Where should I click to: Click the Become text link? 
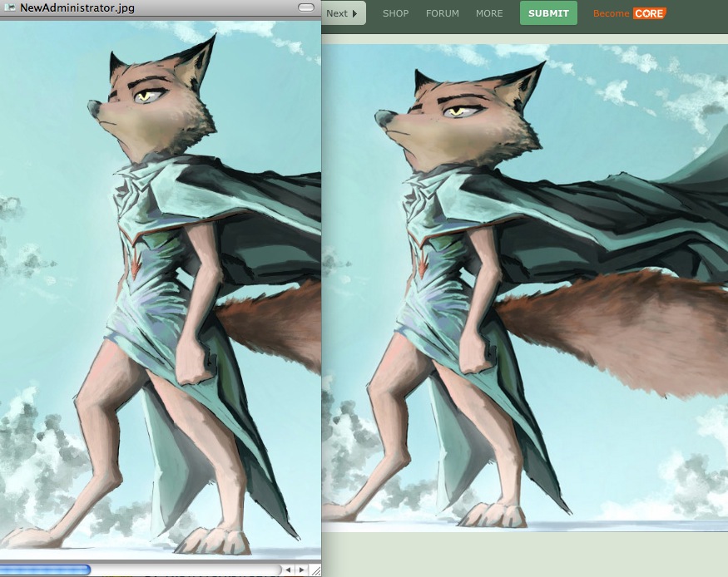(611, 13)
